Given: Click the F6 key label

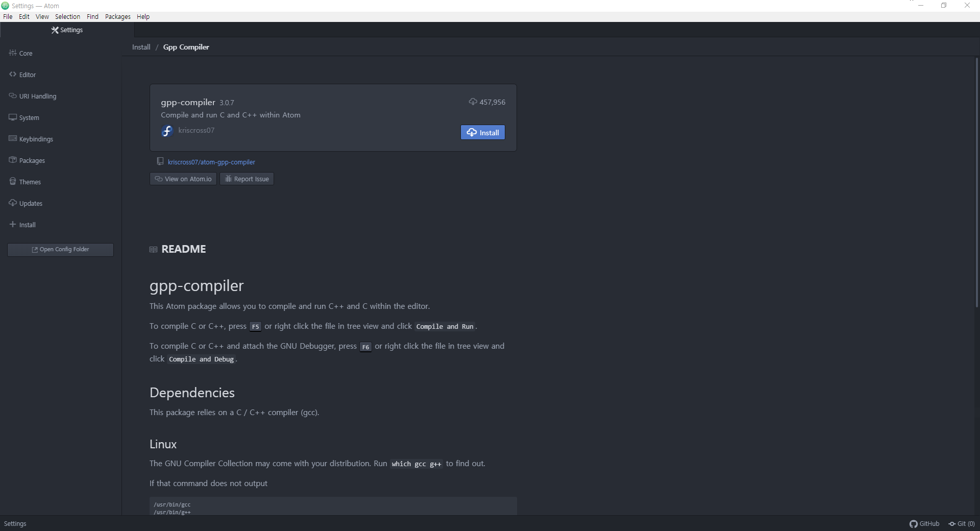Looking at the screenshot, I should pos(366,347).
